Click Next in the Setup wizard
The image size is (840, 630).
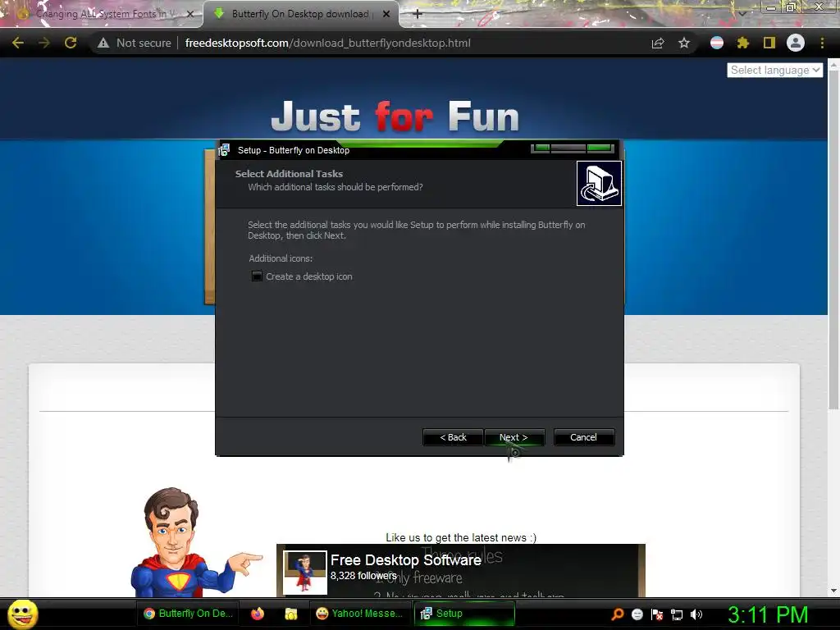click(x=514, y=437)
